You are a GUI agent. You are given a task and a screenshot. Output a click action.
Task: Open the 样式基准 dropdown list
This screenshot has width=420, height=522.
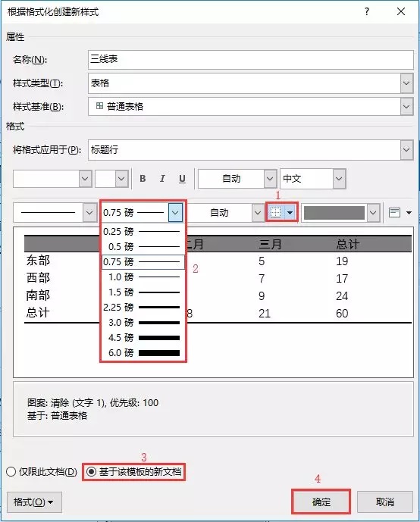406,107
